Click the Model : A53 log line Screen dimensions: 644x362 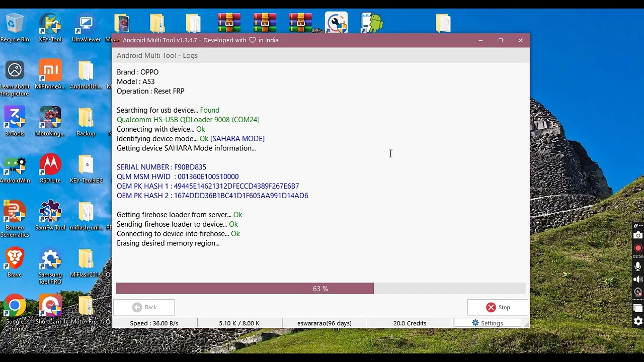tap(136, 81)
